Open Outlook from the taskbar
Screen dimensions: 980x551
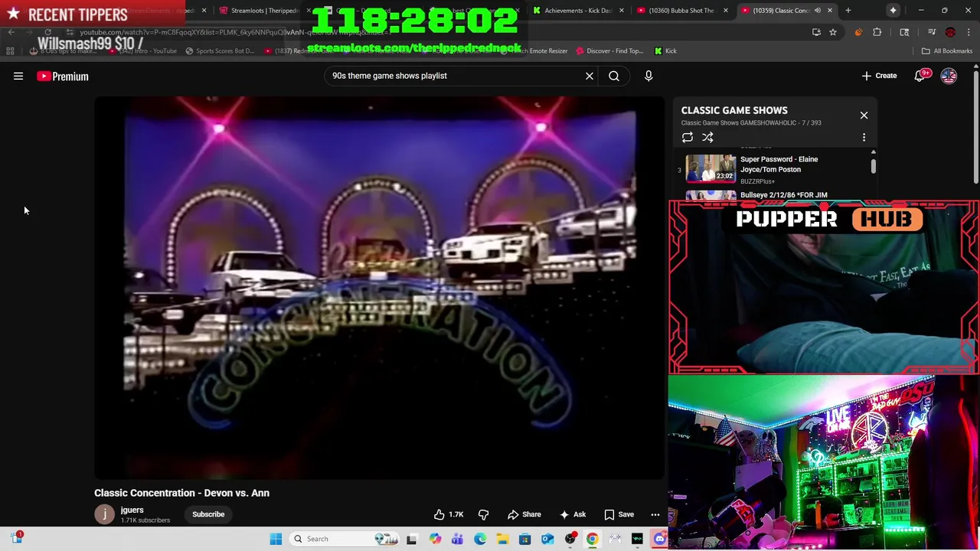(547, 539)
